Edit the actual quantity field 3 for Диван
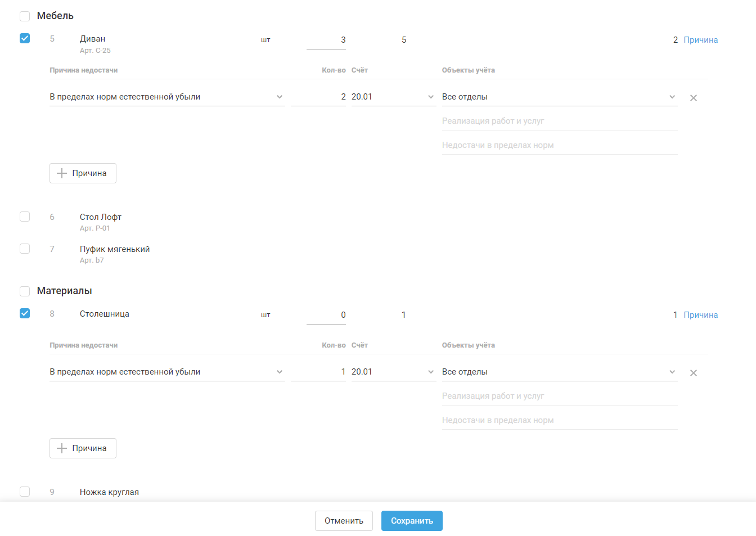Screen dimensions: 756x536 coord(326,40)
